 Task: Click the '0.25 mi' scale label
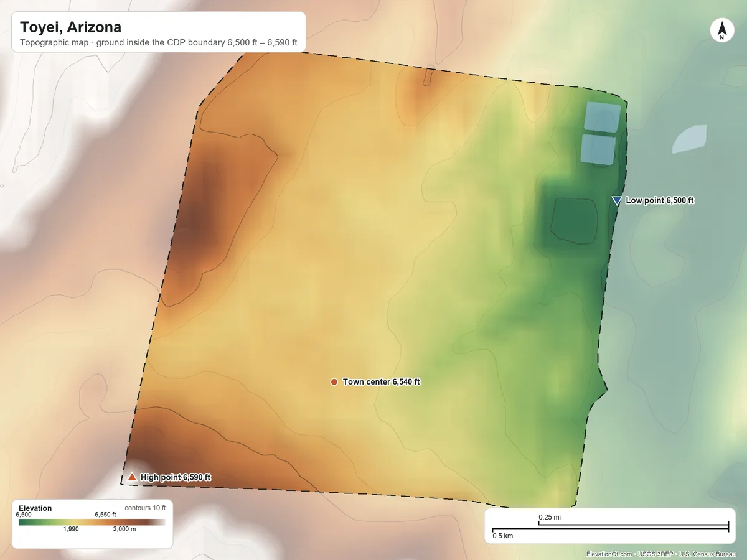tap(550, 517)
